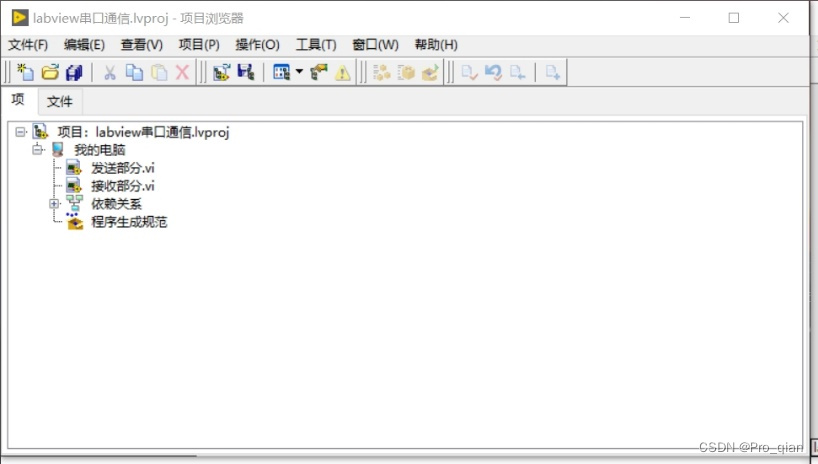Click the VI icon beside 发送部分.vi
The height and width of the screenshot is (464, 818).
pos(74,168)
